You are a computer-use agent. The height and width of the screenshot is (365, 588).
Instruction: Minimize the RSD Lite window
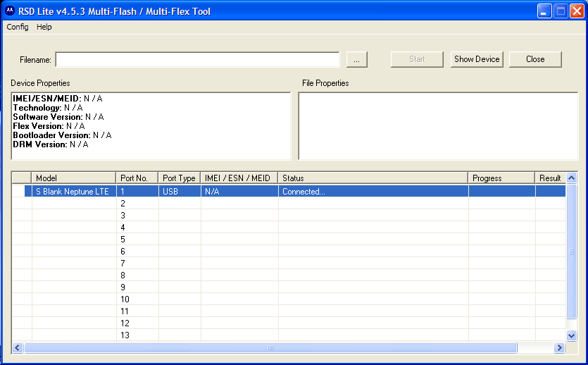pyautogui.click(x=544, y=11)
